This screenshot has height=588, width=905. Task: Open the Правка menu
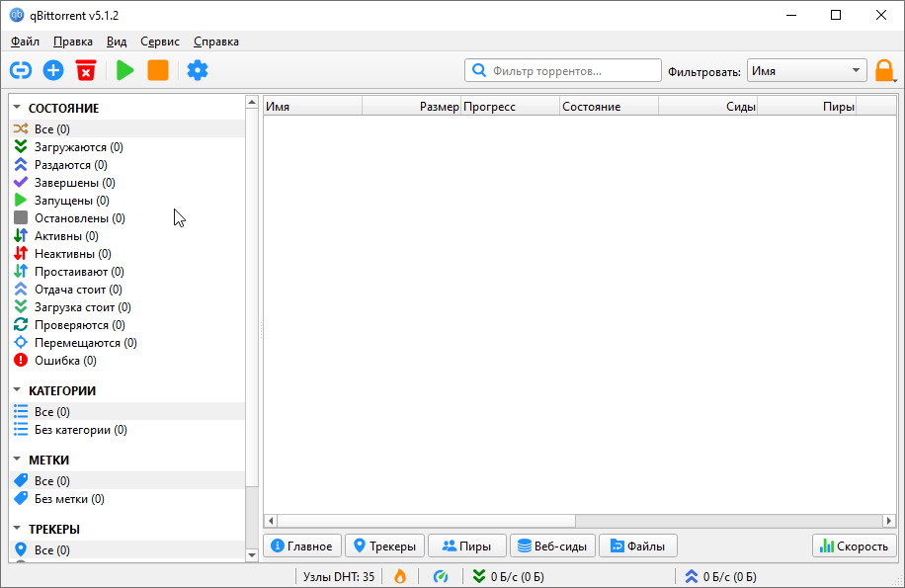coord(73,42)
